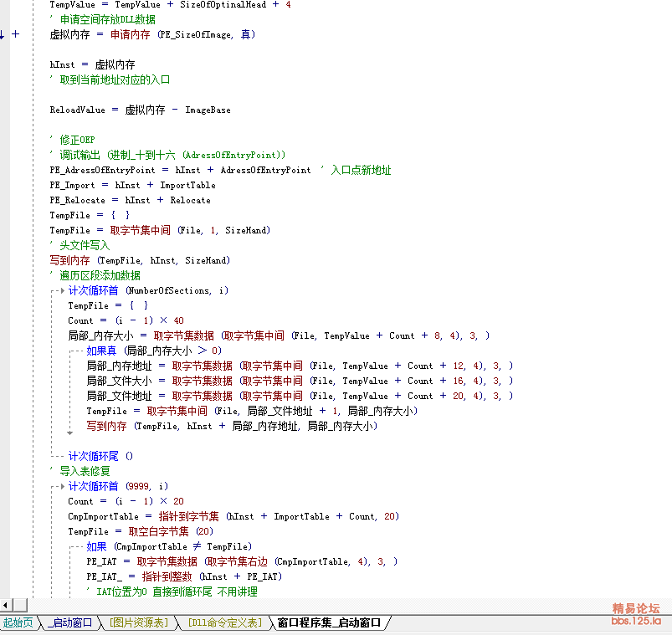Click the 局部_文件地址 assignment line
The image size is (672, 635).
point(300,396)
